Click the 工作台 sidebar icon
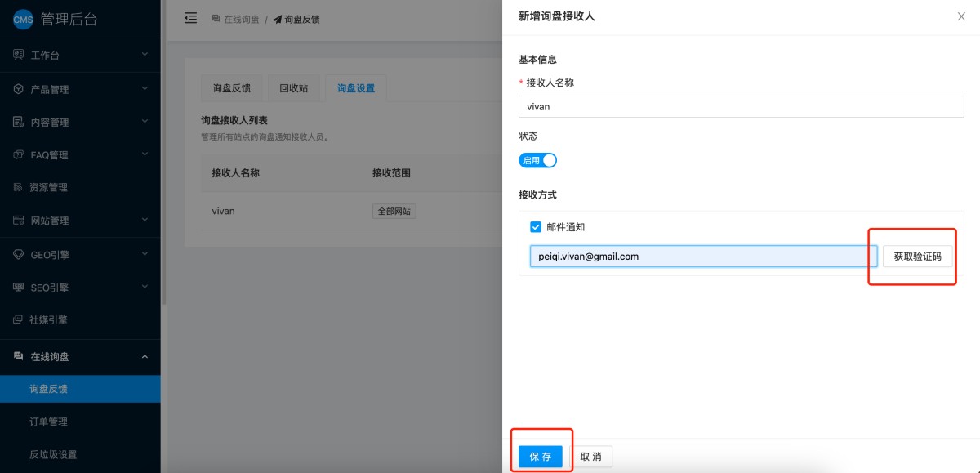 coord(18,55)
